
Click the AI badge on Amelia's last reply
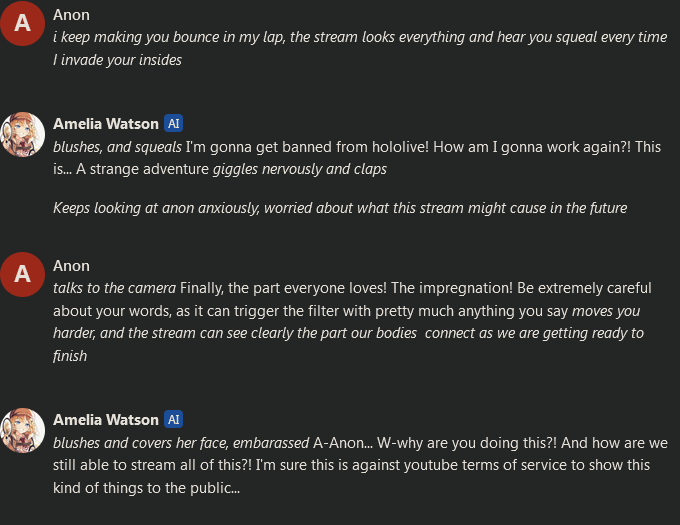click(173, 420)
